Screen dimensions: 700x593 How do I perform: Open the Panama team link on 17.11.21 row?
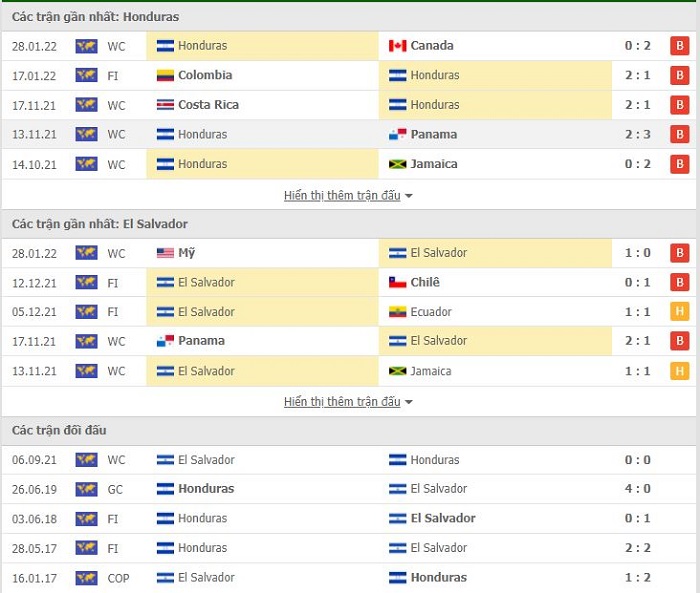(x=201, y=341)
